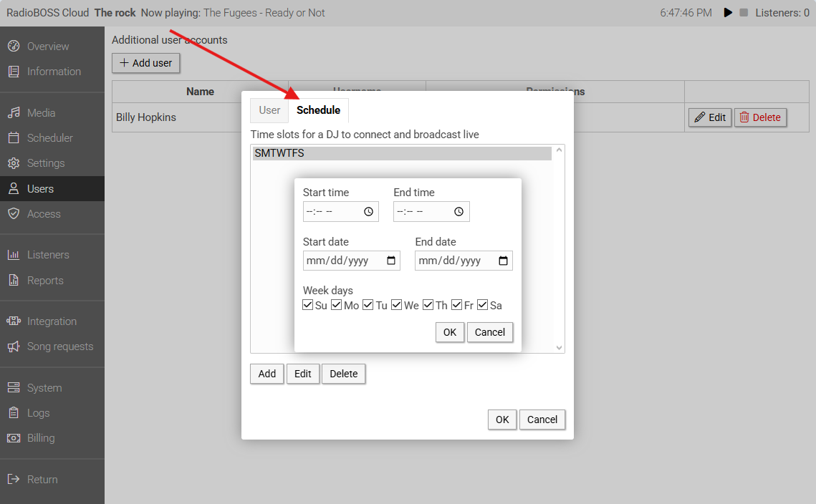Go to Song requests in sidebar
The width and height of the screenshot is (816, 504).
(x=59, y=346)
